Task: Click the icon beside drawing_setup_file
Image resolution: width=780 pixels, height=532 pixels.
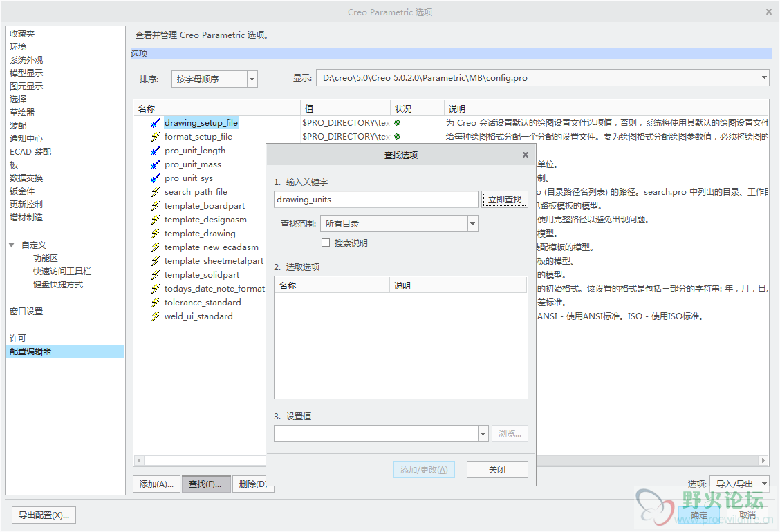Action: click(156, 123)
